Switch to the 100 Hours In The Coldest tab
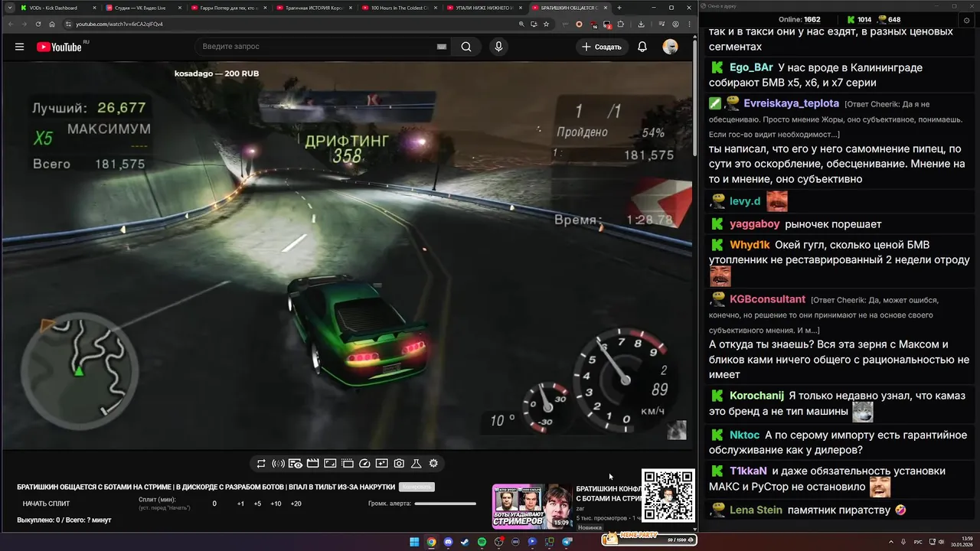 point(398,8)
